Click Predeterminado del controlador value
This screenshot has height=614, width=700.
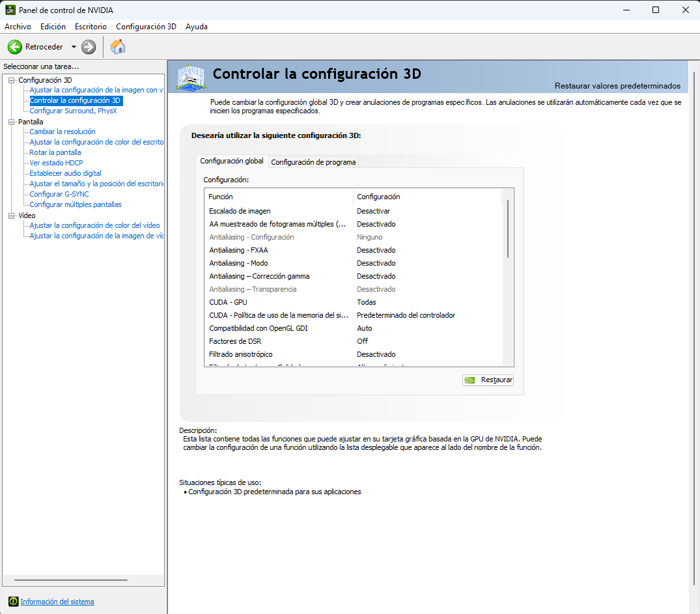[406, 315]
